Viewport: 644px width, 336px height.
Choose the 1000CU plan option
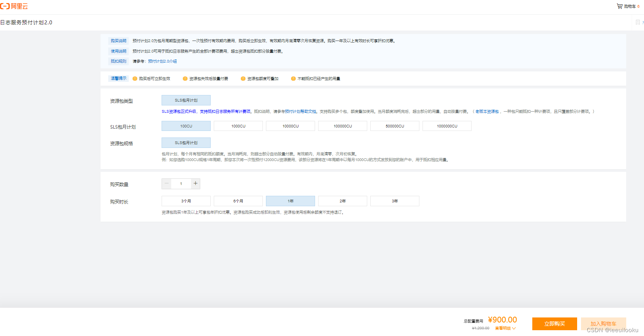(238, 126)
